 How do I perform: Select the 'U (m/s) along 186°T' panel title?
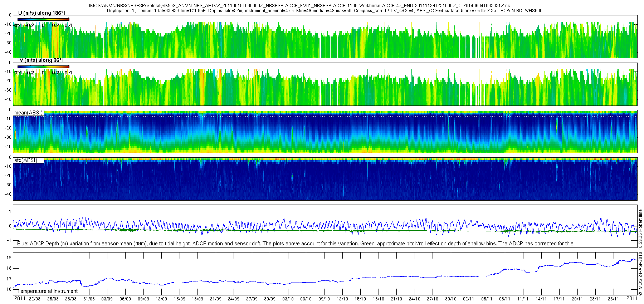click(42, 13)
